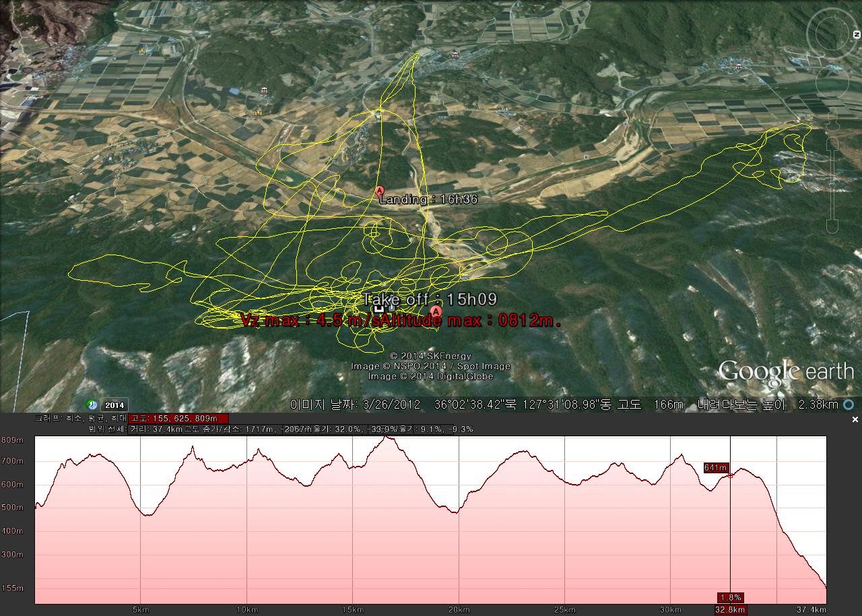Click the 500m label on the elevation axis
862x616 pixels.
[13, 508]
